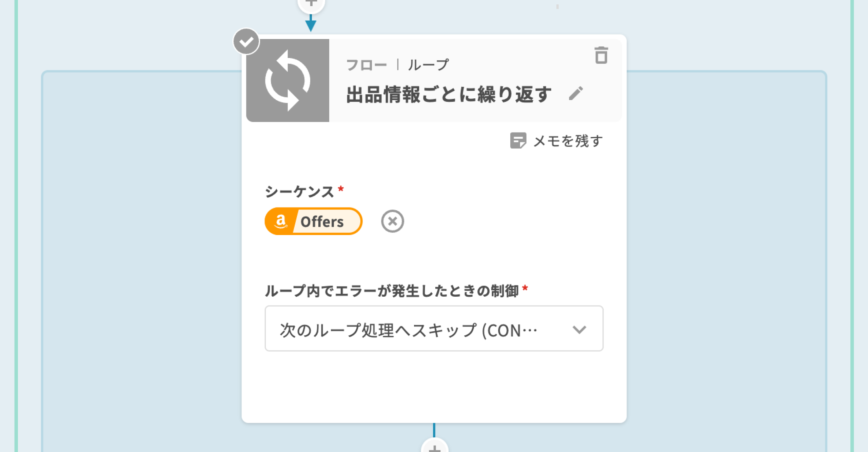Click the ループ breadcrumb label
Viewport: 868px width, 452px height.
click(428, 65)
